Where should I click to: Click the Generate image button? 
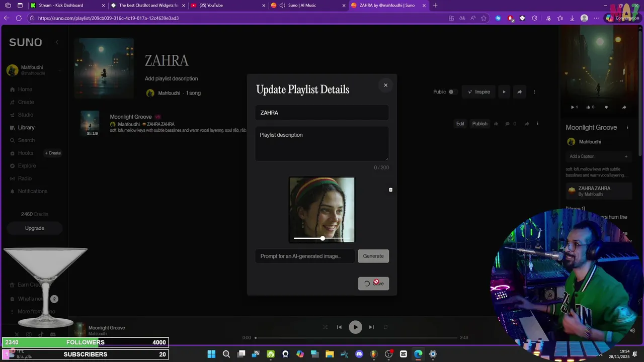point(373,256)
